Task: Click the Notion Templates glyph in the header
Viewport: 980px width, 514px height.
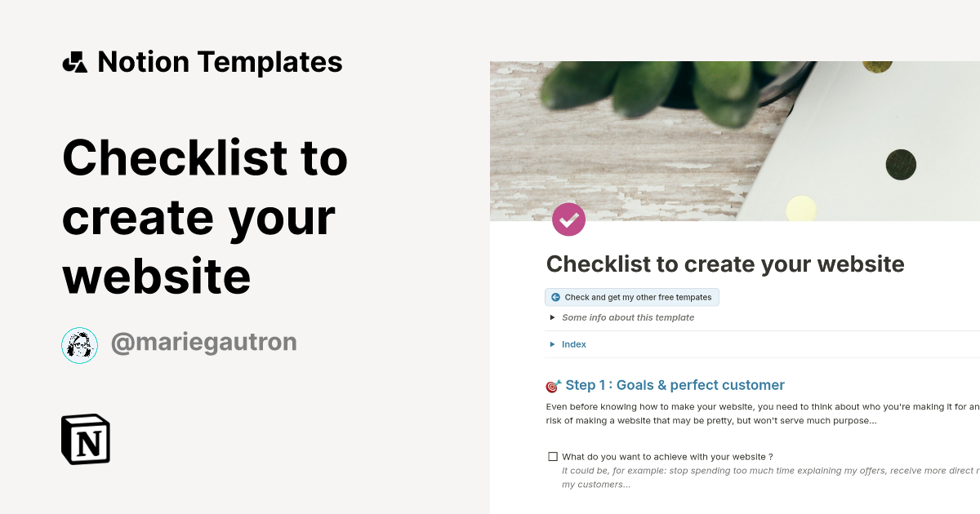Action: (74, 61)
